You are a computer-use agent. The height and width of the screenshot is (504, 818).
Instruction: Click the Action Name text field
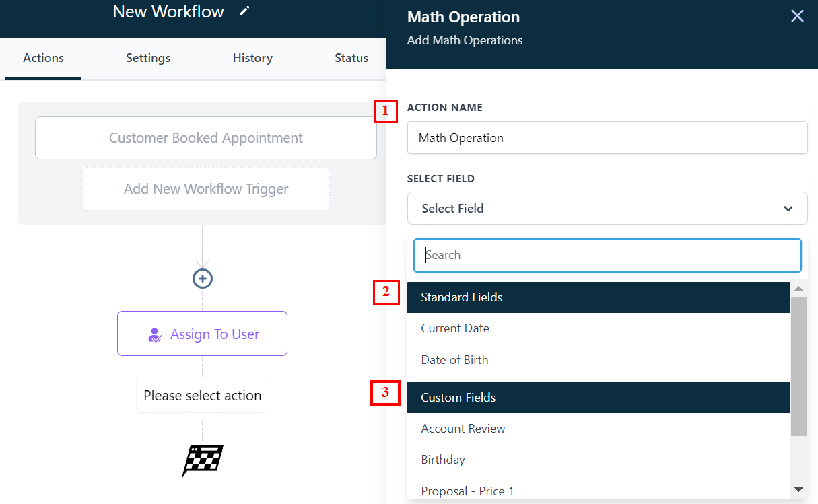[607, 138]
